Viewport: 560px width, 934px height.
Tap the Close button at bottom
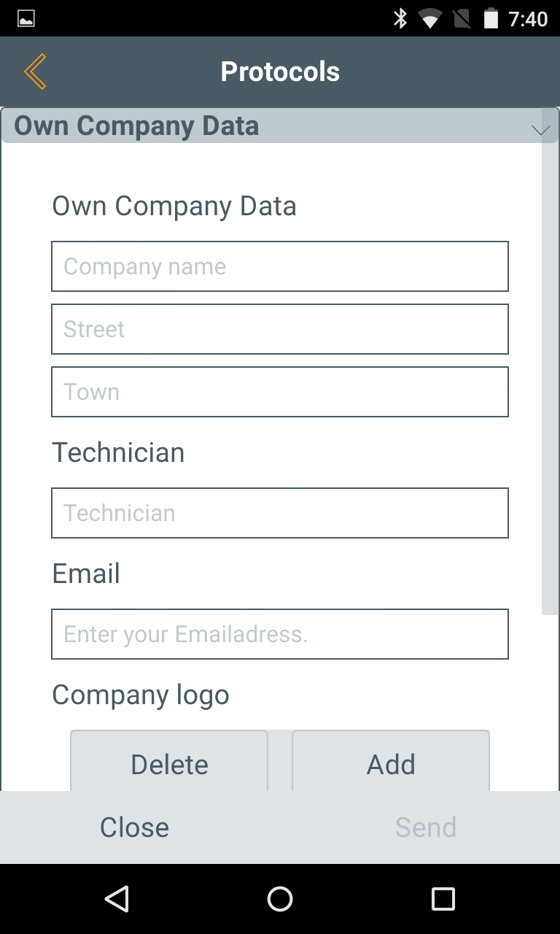click(135, 827)
